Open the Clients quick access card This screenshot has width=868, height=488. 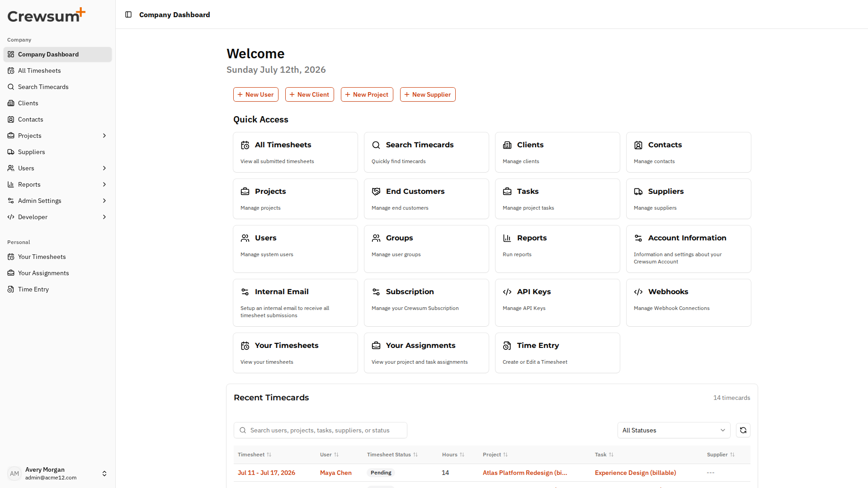click(557, 152)
